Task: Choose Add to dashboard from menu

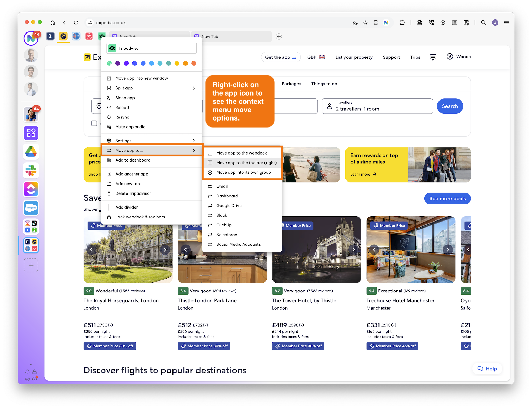Action: (151, 160)
